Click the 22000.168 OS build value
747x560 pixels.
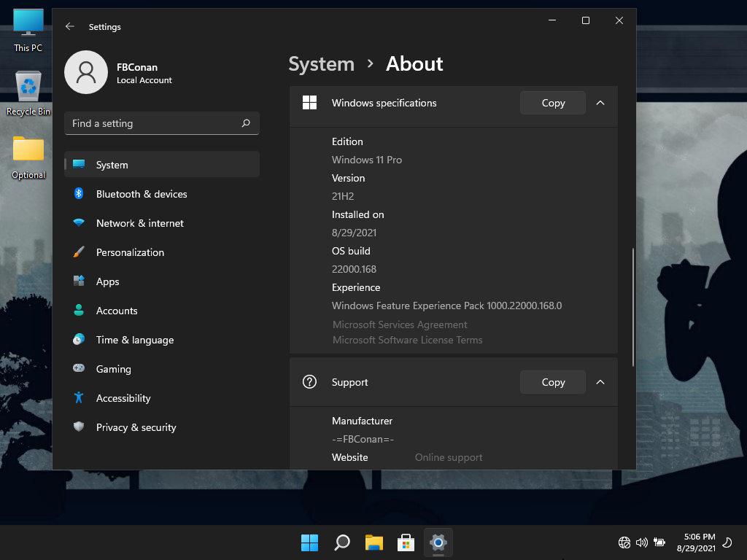point(354,269)
